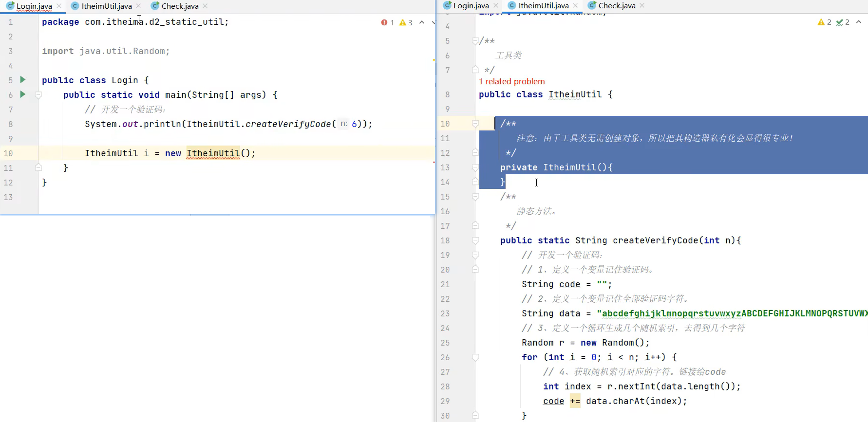Switch to Check.java tab in right editor
The image size is (868, 422).
point(616,5)
